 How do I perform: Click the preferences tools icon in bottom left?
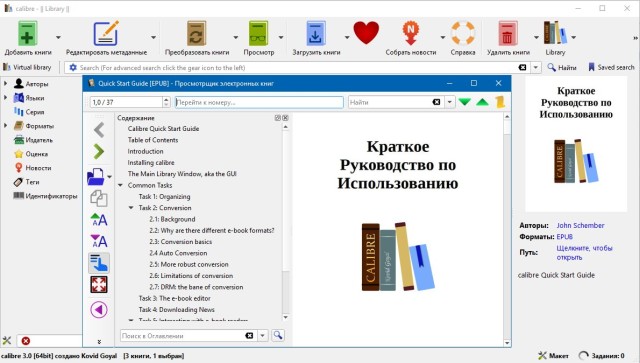(x=7, y=341)
